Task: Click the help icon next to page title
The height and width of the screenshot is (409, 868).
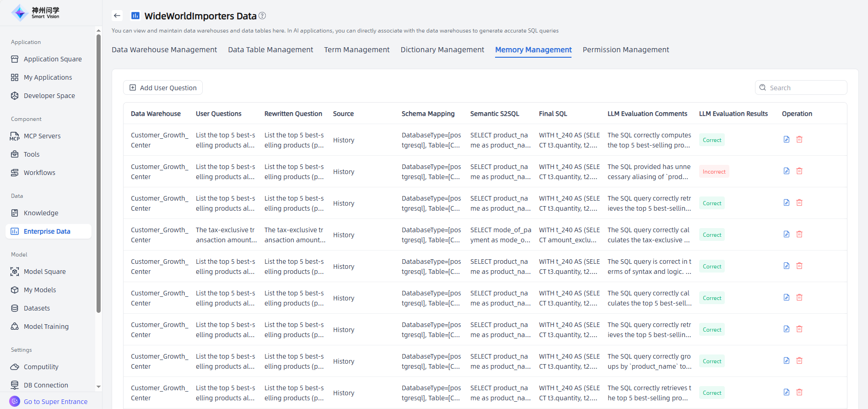Action: [262, 16]
